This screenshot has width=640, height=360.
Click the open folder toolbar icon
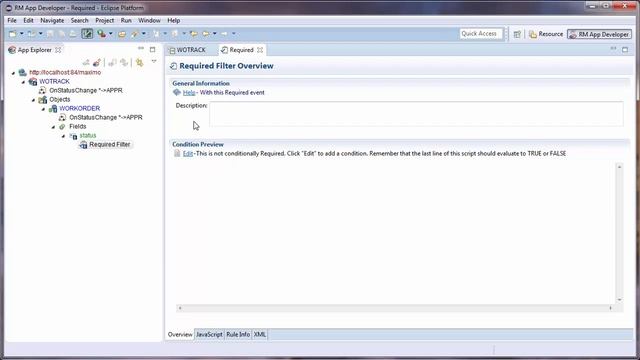click(x=122, y=34)
